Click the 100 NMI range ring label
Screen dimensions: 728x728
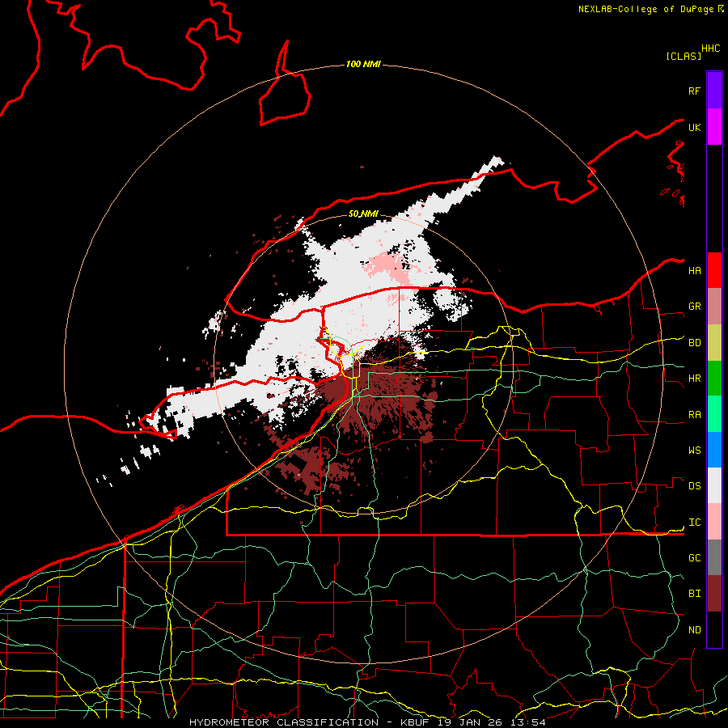(363, 64)
